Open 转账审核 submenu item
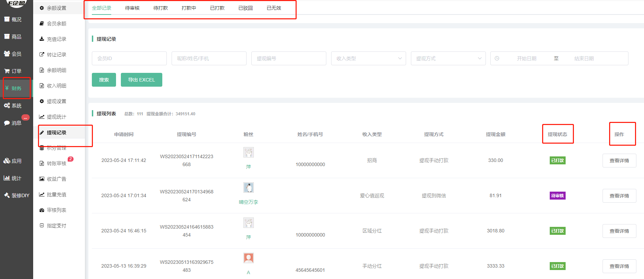The height and width of the screenshot is (279, 644). click(x=56, y=163)
